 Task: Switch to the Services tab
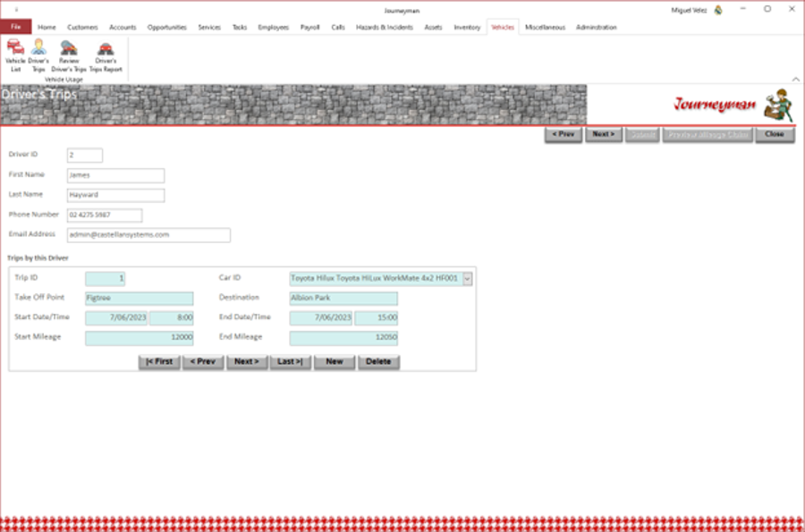tap(209, 27)
